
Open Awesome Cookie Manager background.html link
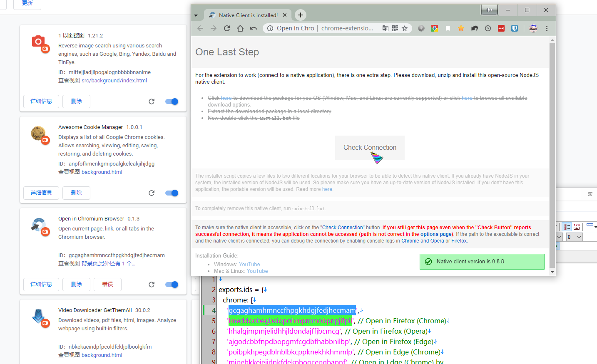tap(102, 172)
